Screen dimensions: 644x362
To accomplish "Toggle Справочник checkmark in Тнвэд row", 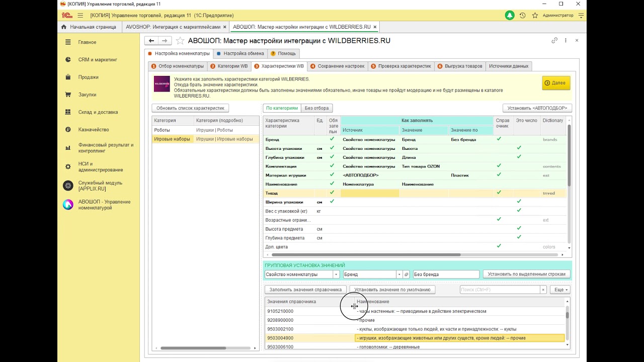I will coord(499,193).
